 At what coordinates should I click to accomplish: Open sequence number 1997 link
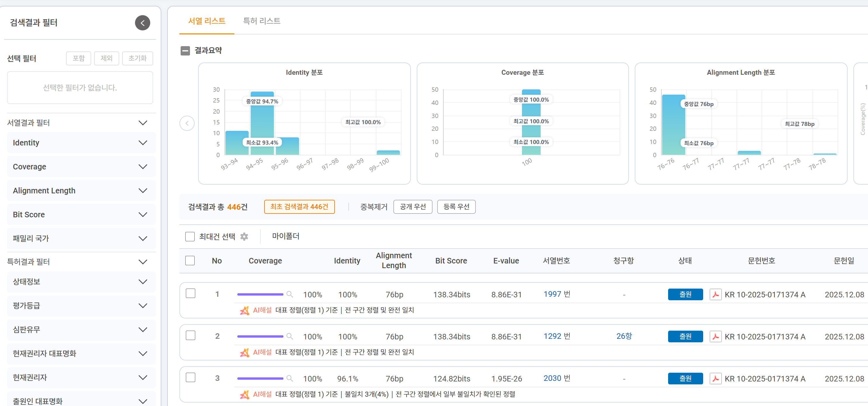coord(552,294)
